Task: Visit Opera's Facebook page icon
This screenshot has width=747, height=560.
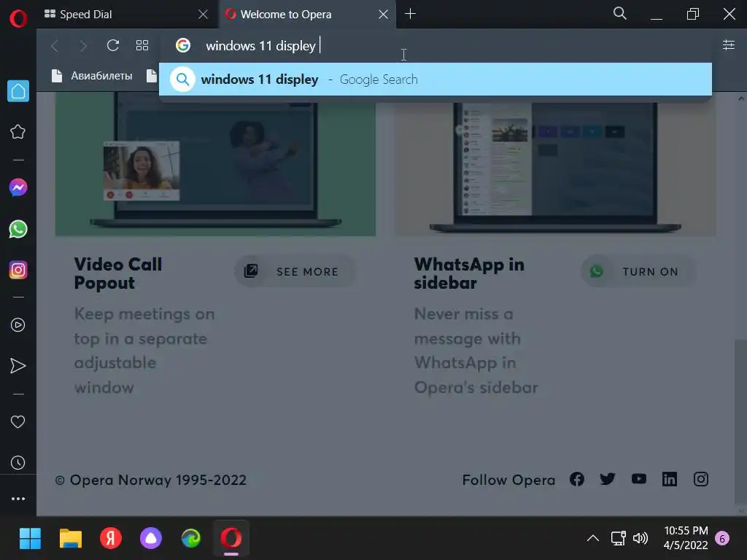Action: click(x=577, y=479)
